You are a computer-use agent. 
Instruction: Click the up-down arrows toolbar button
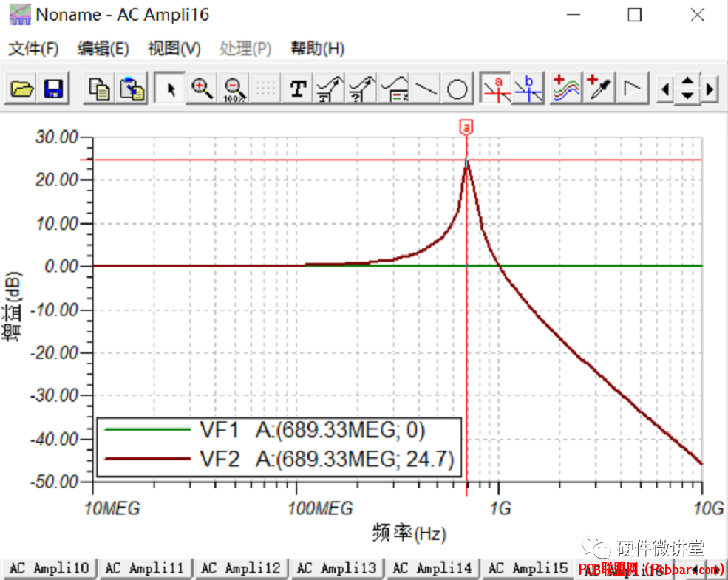pyautogui.click(x=687, y=88)
